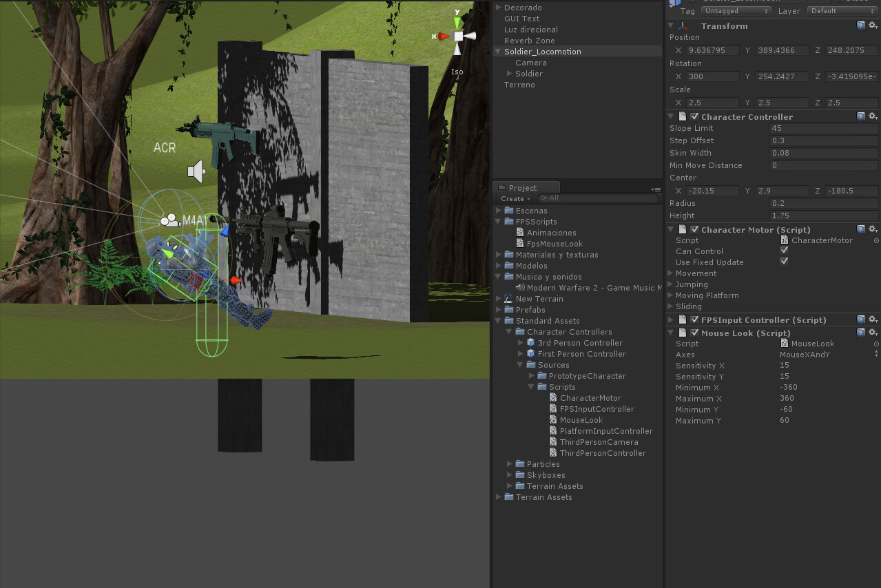881x588 pixels.
Task: Select the camera gizmo icon next to M4A1
Action: click(x=169, y=220)
